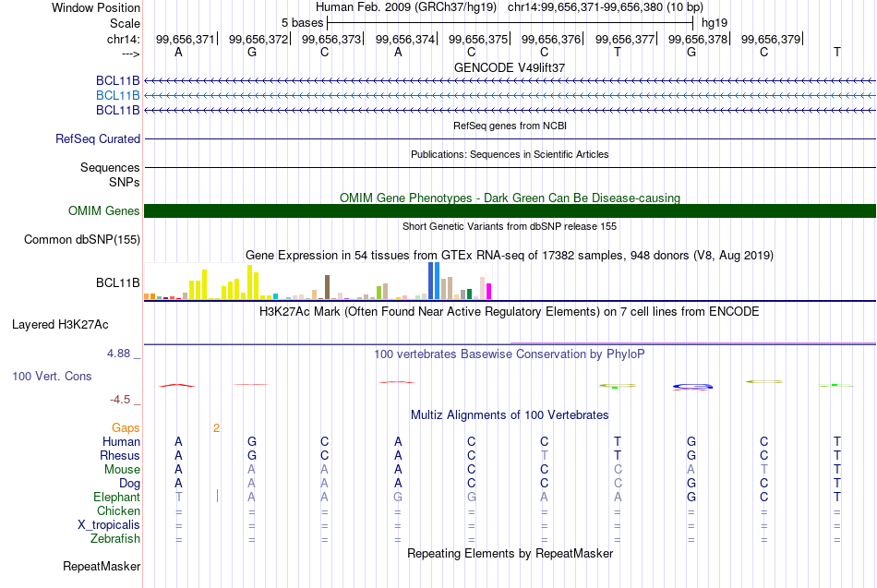The height and width of the screenshot is (588, 877).
Task: Open the Common dbSNP(155) track label
Action: [81, 239]
